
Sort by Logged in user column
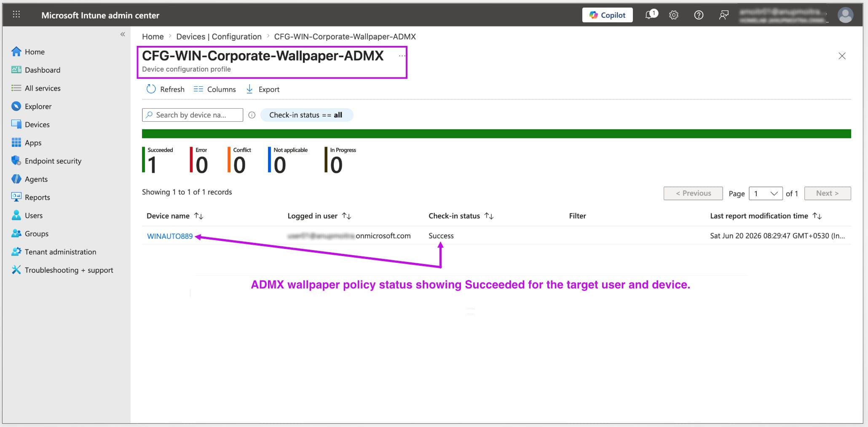pos(319,216)
